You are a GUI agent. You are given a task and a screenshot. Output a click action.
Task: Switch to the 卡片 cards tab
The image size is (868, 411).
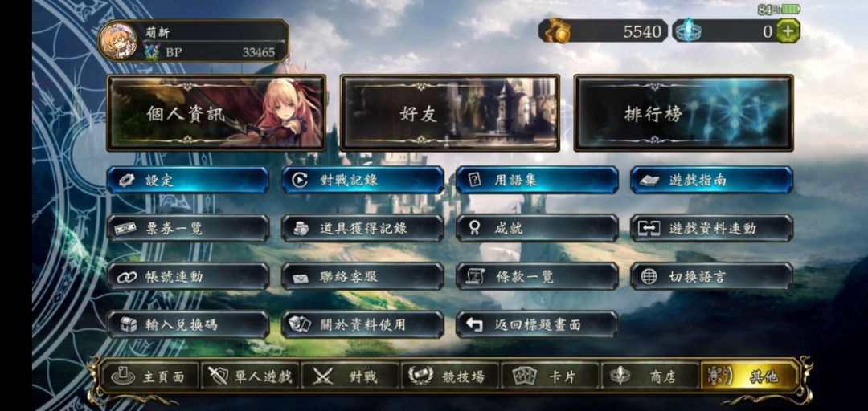(550, 376)
